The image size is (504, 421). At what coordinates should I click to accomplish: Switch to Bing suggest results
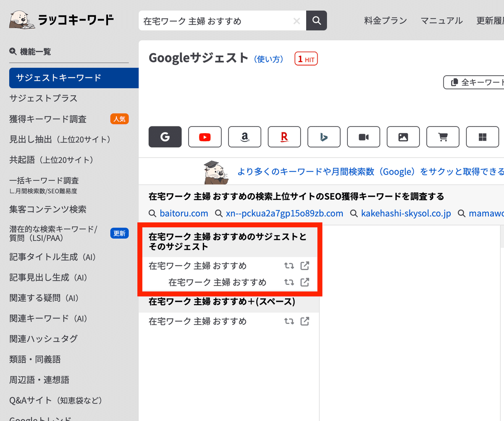(324, 137)
